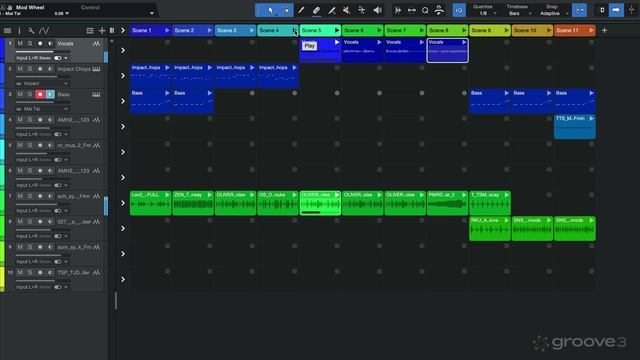Click the Vocals track waveform icon
The image size is (640, 360).
[96, 43]
